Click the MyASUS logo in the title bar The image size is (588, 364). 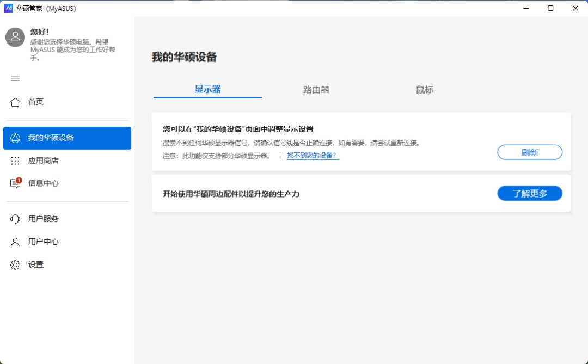[8, 8]
